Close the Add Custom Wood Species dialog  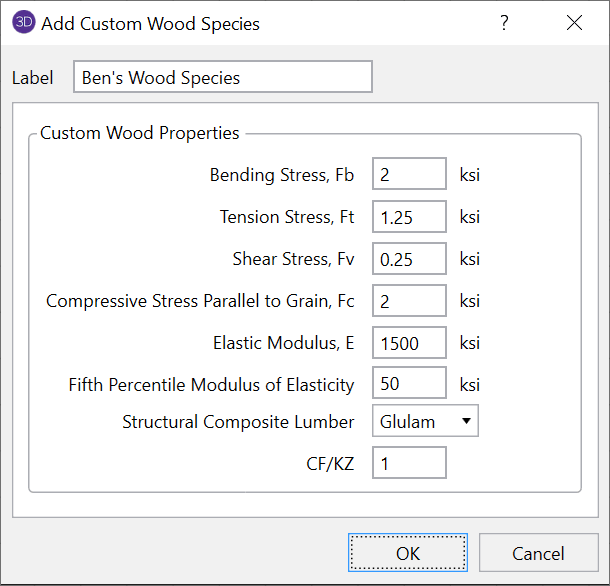(x=574, y=23)
